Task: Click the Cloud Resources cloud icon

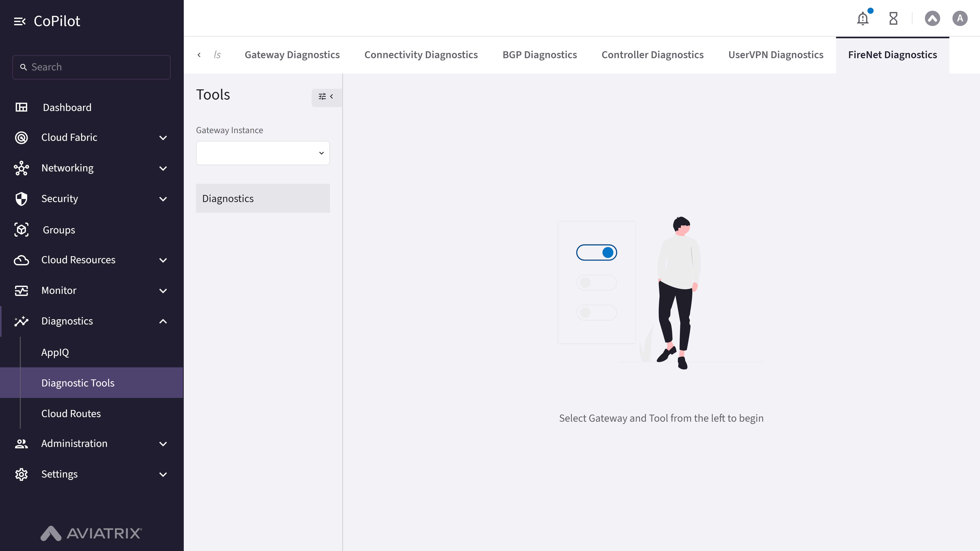Action: [x=21, y=260]
